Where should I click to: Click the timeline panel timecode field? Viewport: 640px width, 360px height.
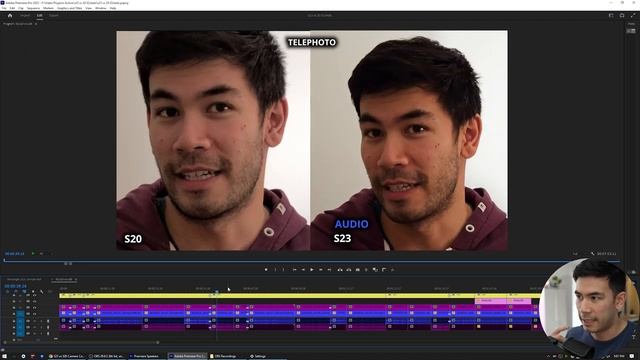tap(16, 286)
